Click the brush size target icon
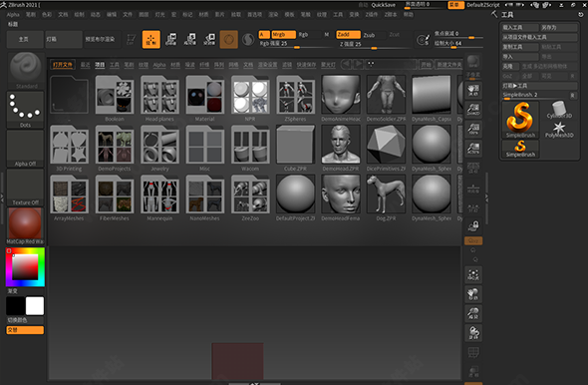 pos(423,40)
